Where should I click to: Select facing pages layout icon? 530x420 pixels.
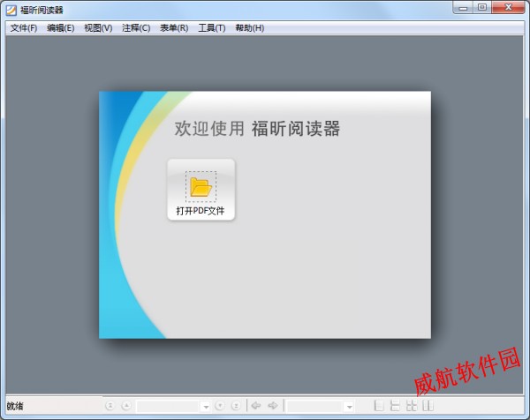[x=428, y=406]
